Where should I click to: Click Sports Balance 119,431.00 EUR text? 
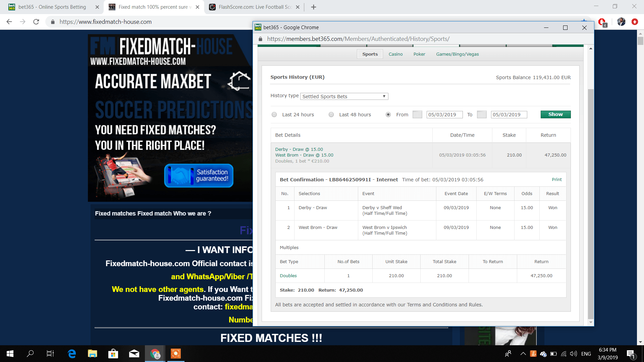coord(533,77)
